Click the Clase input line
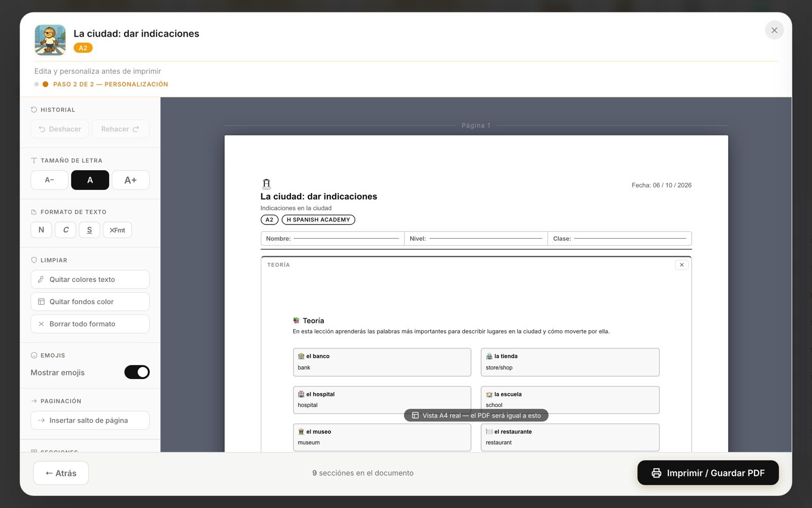The width and height of the screenshot is (812, 508). pos(630,239)
